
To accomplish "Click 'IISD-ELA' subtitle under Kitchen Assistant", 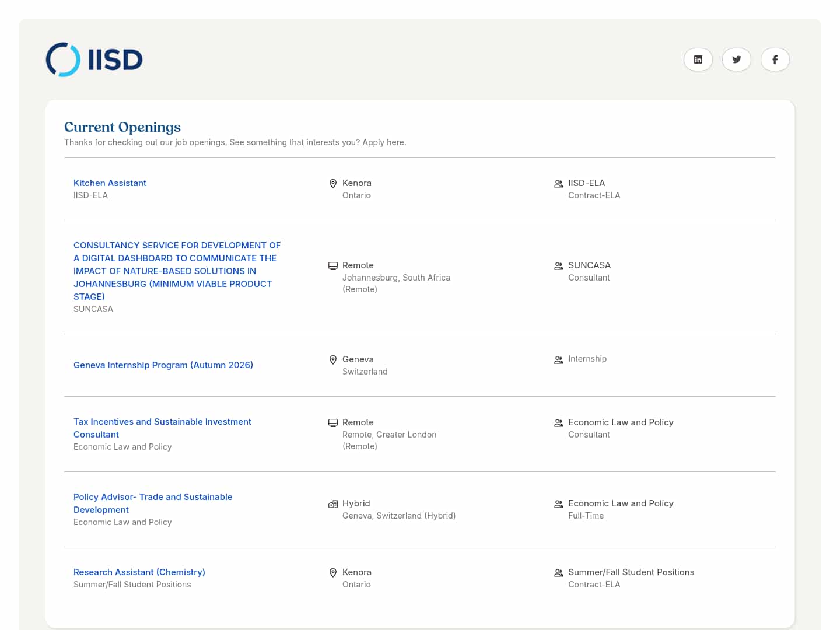I will [90, 195].
